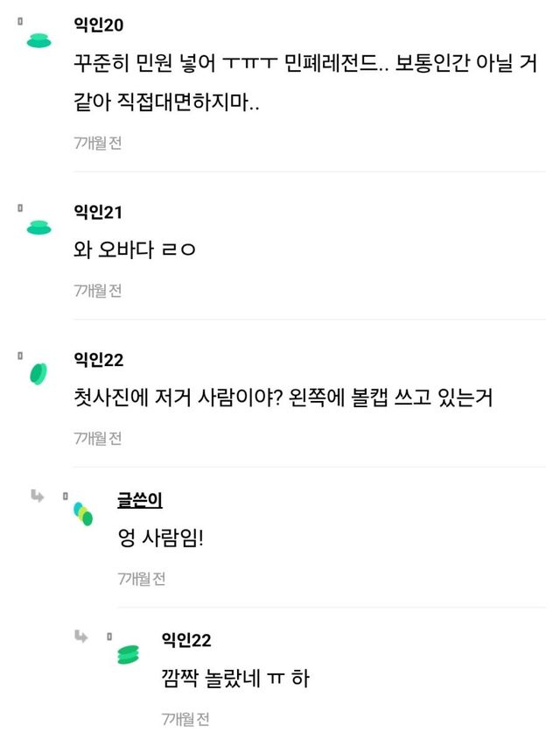This screenshot has width=560, height=739.
Task: Click the 7개월 전 timestamp under 와 오바다
Action: 97,291
